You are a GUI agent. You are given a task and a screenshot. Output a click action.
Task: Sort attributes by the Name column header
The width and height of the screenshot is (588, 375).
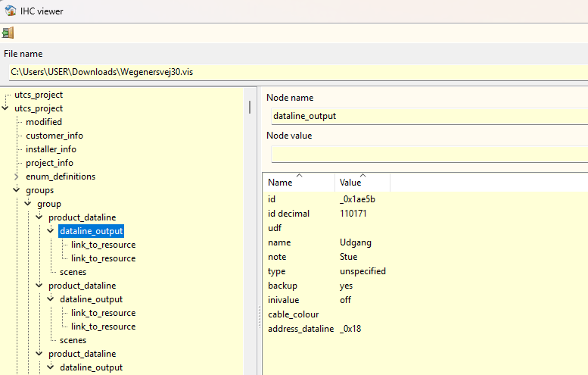pos(299,183)
